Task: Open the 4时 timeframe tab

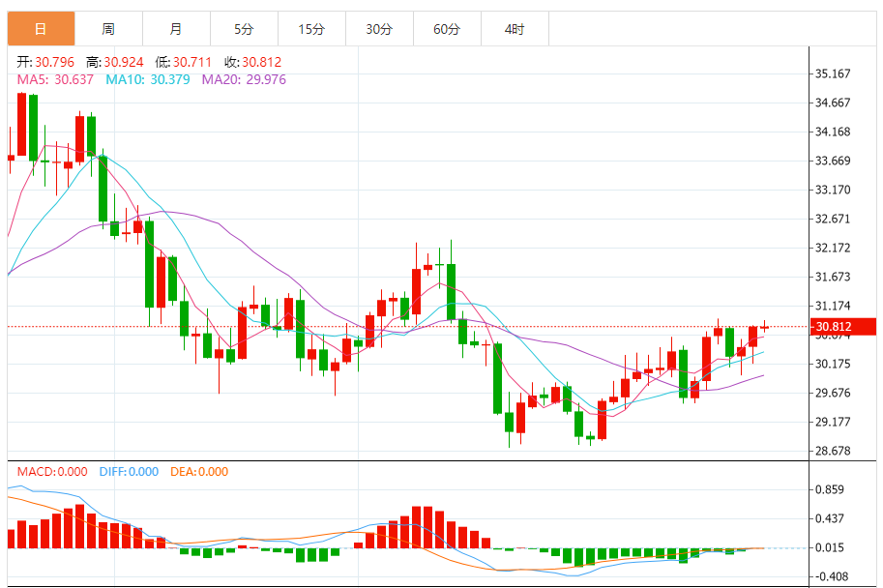Action: [x=515, y=29]
